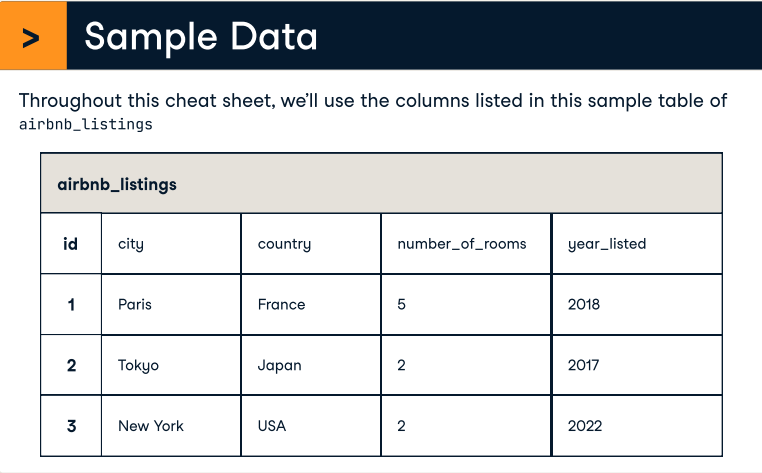Click the number of rooms value 5
The width and height of the screenshot is (762, 473).
(x=402, y=304)
